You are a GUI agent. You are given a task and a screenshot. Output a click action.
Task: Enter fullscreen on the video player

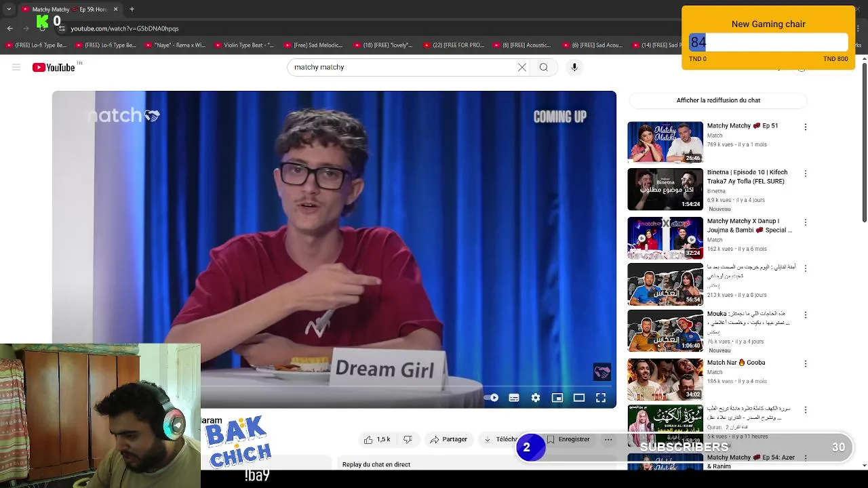(601, 398)
